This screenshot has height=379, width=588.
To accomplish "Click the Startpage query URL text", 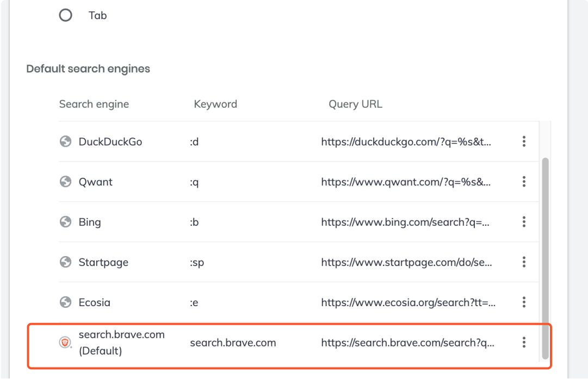I will (x=406, y=262).
